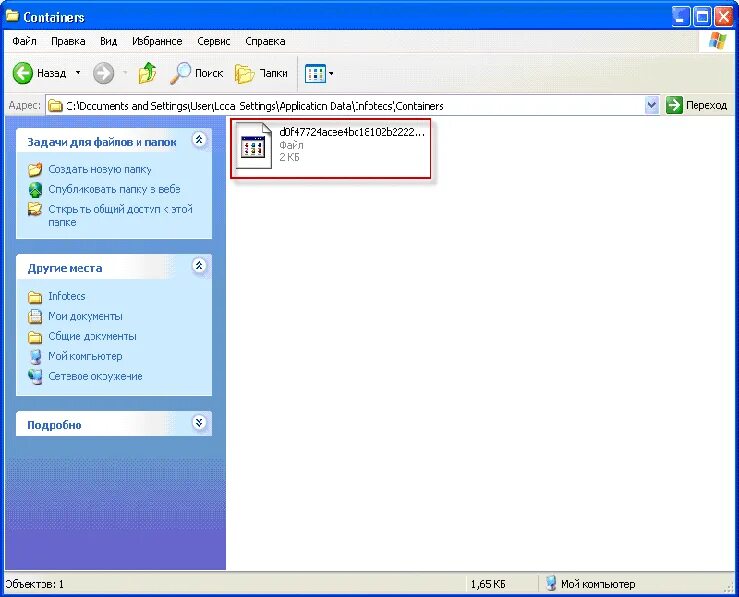The width and height of the screenshot is (739, 597).
Task: Click the Containers folder icon in title bar
Action: pos(13,16)
